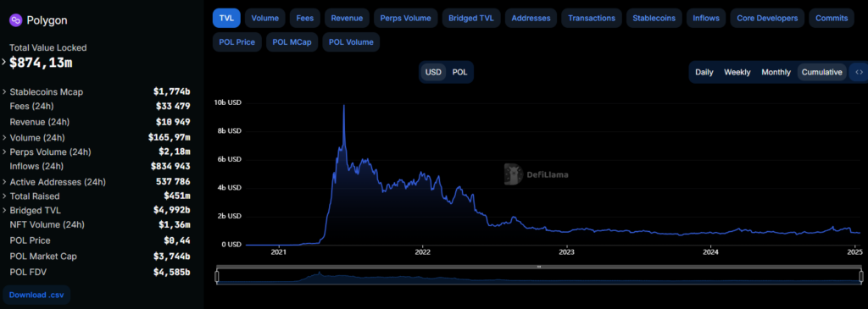Show the POL MCap chart
Image resolution: width=868 pixels, height=309 pixels.
(x=292, y=42)
